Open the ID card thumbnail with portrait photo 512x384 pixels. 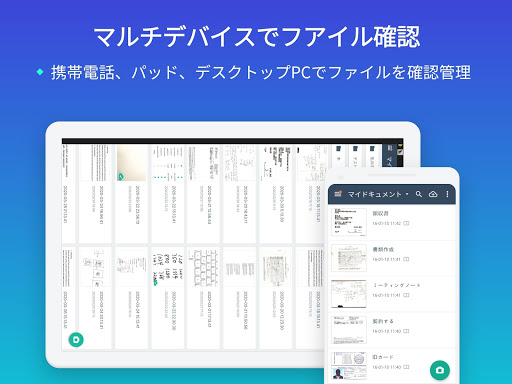point(349,366)
